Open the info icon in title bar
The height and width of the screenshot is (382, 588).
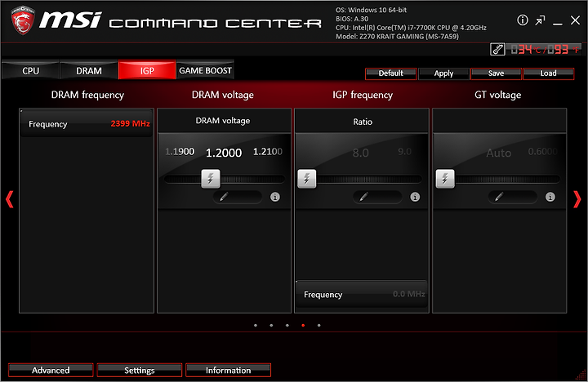(x=523, y=20)
